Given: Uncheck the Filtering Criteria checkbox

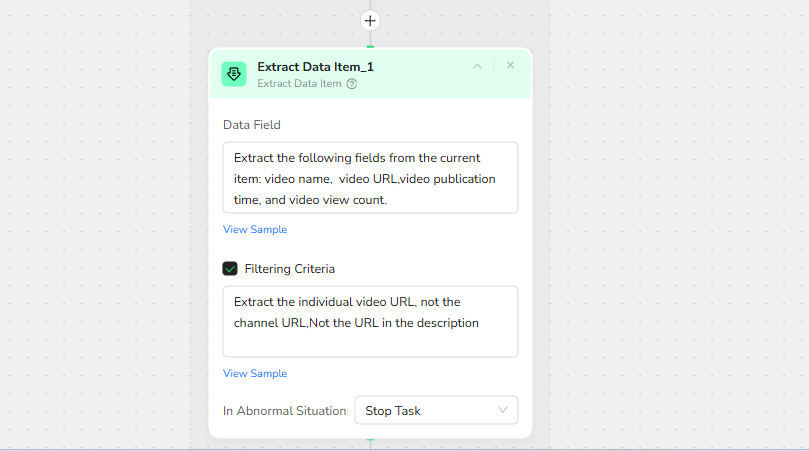Looking at the screenshot, I should click(230, 269).
